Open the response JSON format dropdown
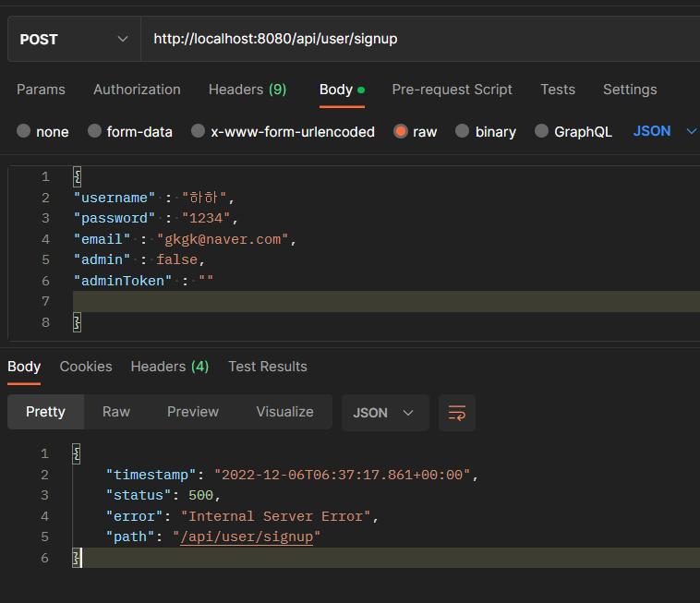 (385, 413)
